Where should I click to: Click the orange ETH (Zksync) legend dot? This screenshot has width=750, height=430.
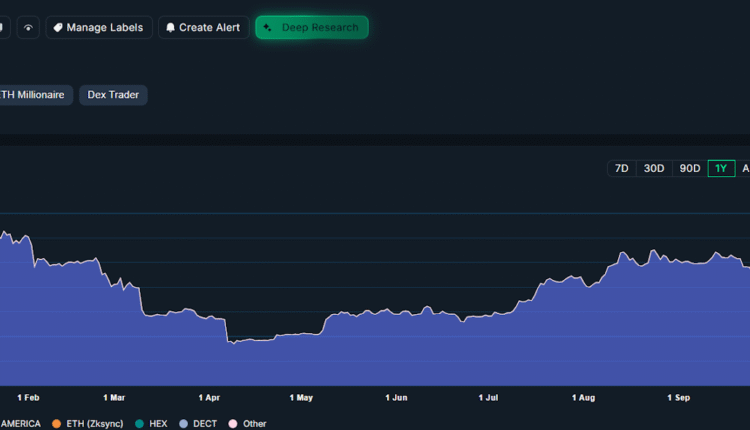click(x=56, y=424)
